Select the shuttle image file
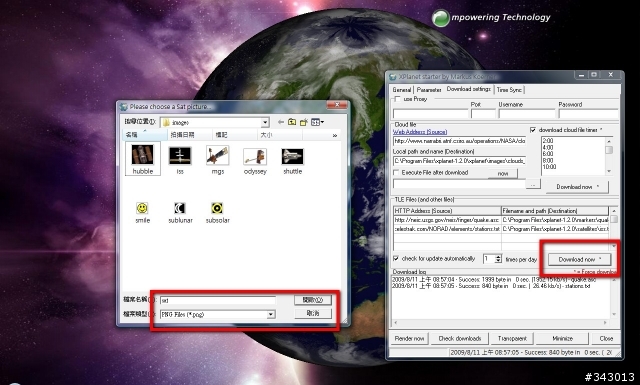Screen dimensions: 640x385 pos(293,160)
